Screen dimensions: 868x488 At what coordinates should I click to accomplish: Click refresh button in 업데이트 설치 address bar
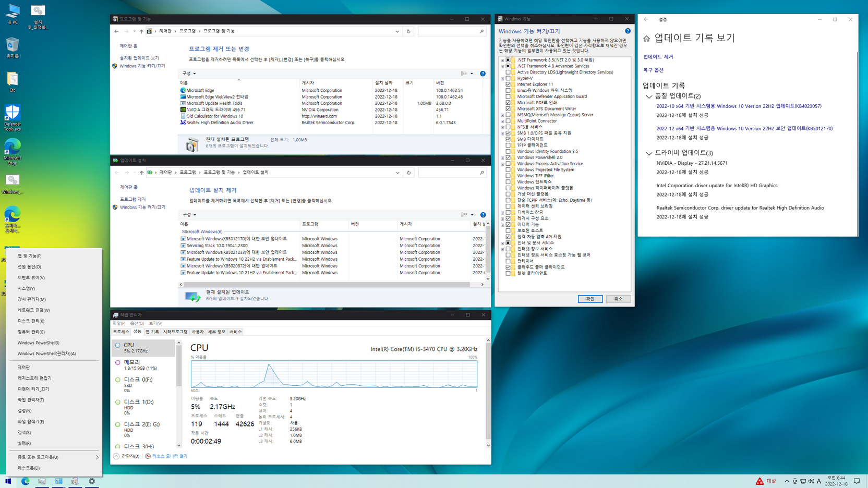coord(408,173)
